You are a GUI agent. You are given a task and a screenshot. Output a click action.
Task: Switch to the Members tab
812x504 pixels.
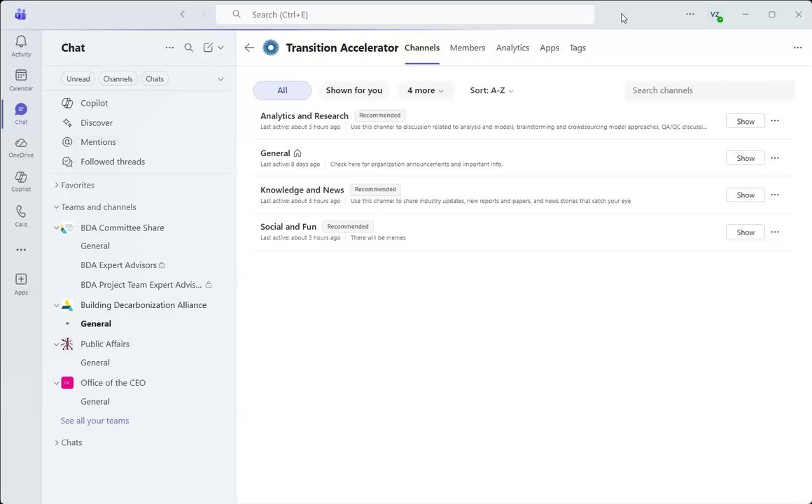468,48
